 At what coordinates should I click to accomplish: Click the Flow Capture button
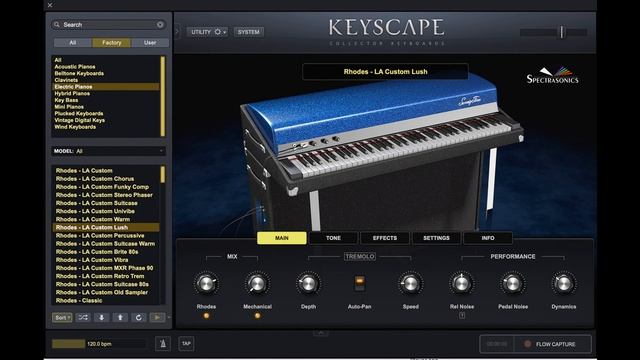[x=553, y=344]
